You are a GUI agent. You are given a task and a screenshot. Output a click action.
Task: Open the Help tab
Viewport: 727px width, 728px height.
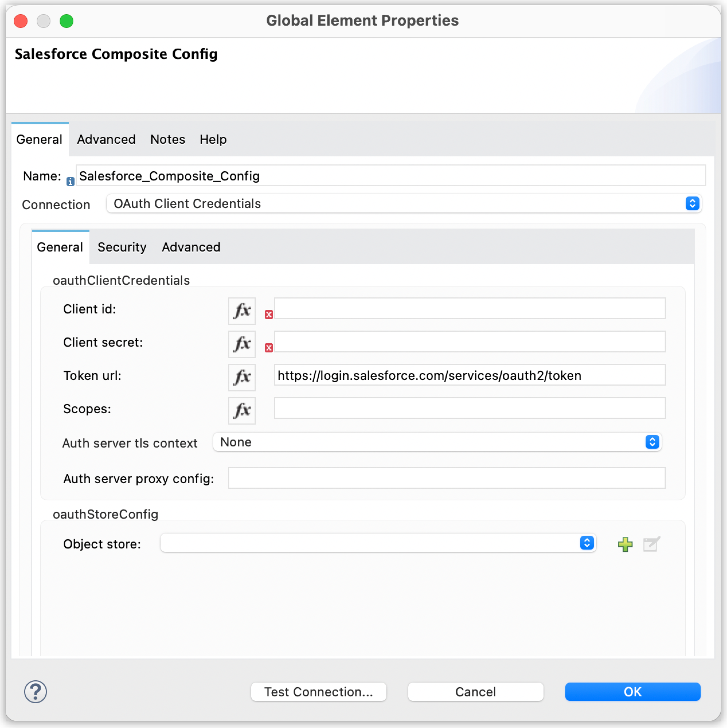pyautogui.click(x=213, y=139)
